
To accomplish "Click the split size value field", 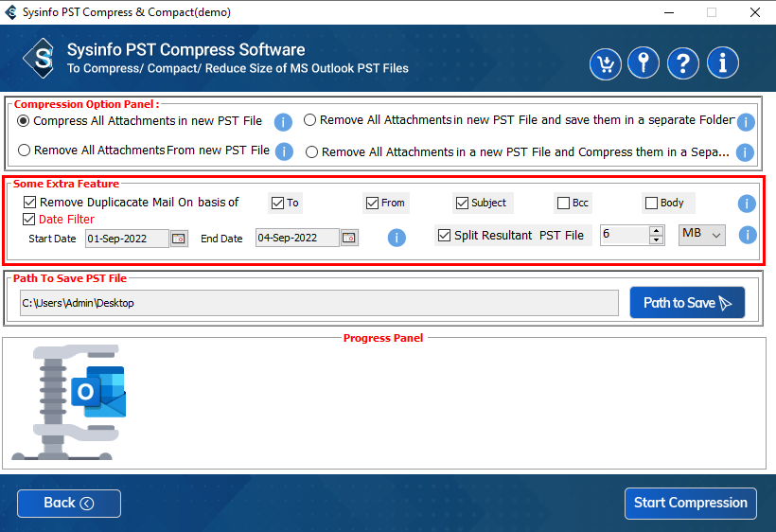I will pyautogui.click(x=624, y=235).
